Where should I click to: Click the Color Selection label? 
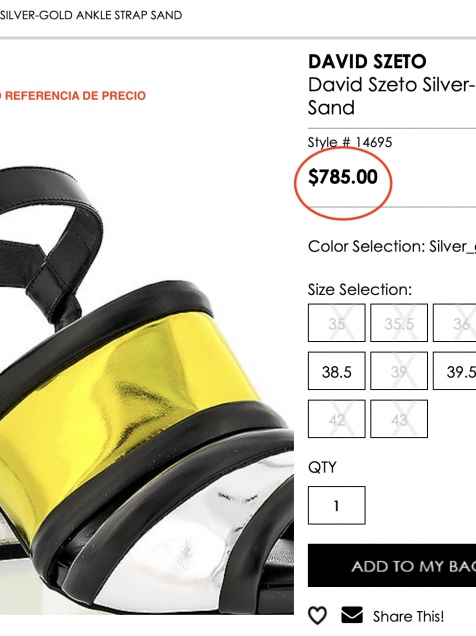(366, 246)
